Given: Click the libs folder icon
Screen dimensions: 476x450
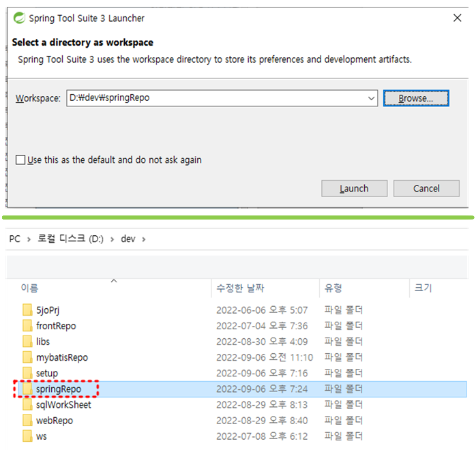Looking at the screenshot, I should click(x=27, y=342).
